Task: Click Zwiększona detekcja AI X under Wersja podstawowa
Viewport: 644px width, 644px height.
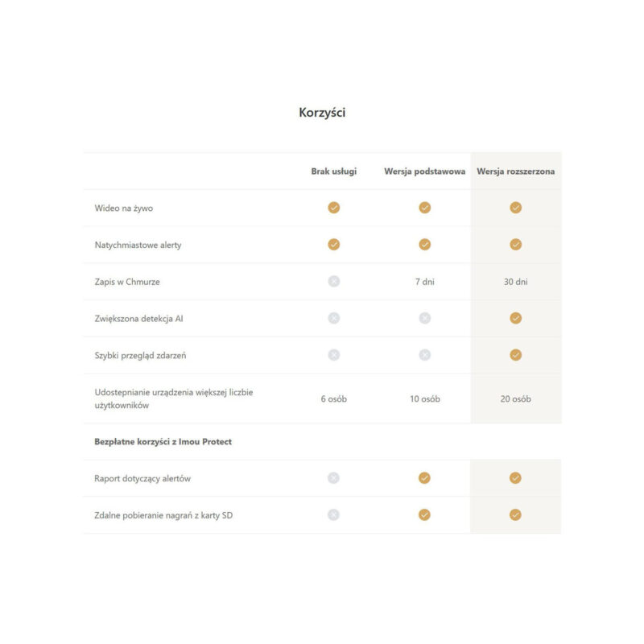Action: [424, 318]
